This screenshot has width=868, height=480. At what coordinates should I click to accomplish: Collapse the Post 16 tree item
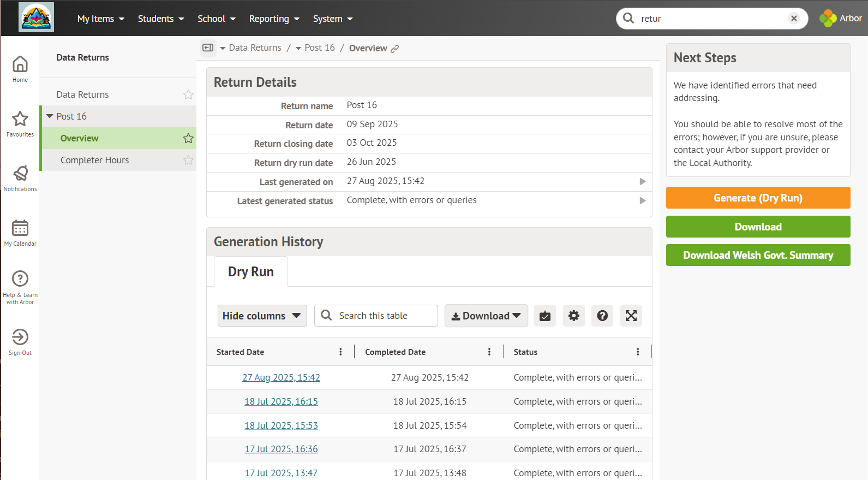point(50,116)
